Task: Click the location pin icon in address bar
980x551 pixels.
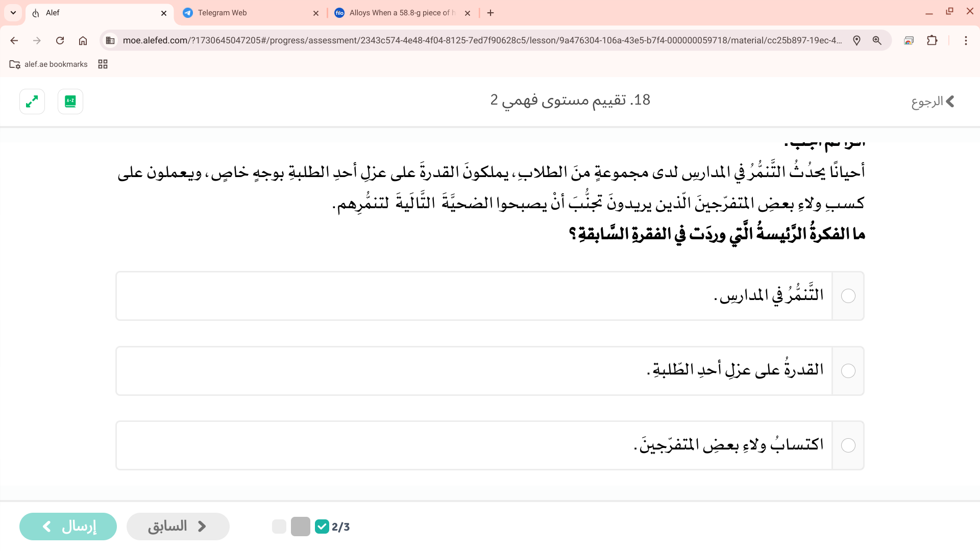Action: (856, 40)
